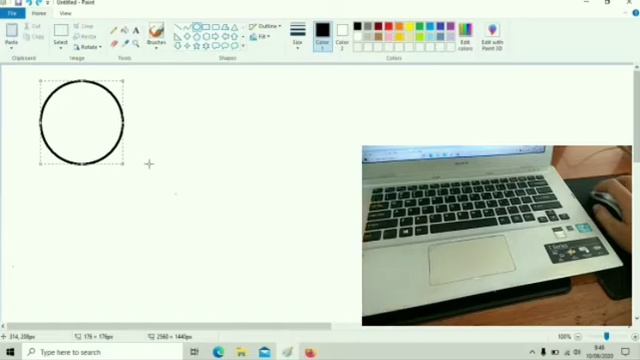This screenshot has width=640, height=360.
Task: Choose the Oval shape
Action: tap(197, 27)
